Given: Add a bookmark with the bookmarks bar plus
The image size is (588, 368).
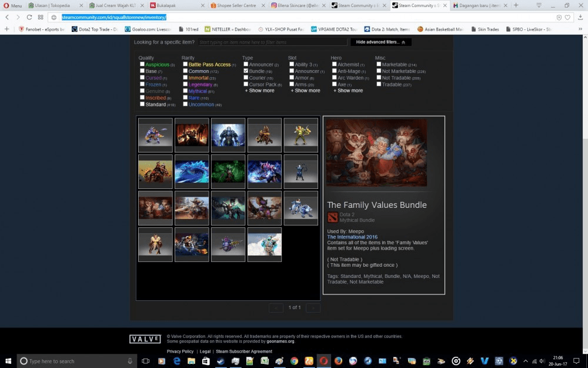Looking at the screenshot, I should point(6,29).
